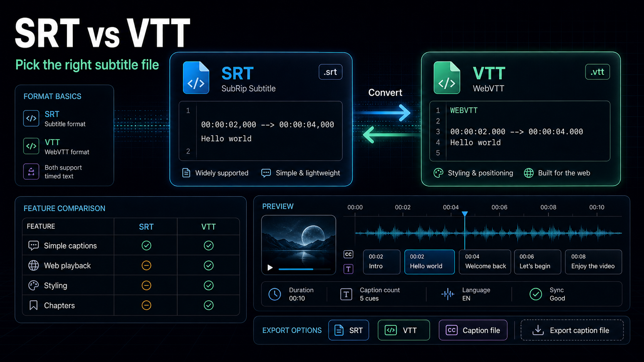Choose the SRT export option

(349, 330)
